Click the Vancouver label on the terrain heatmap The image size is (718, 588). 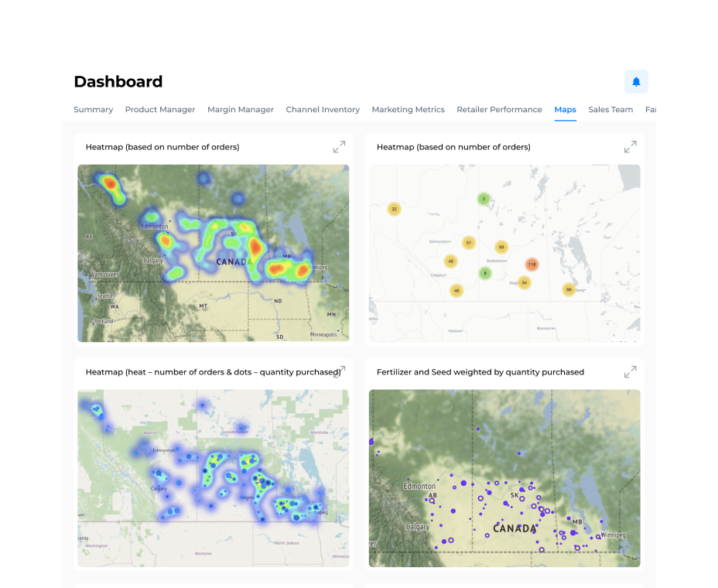click(104, 275)
